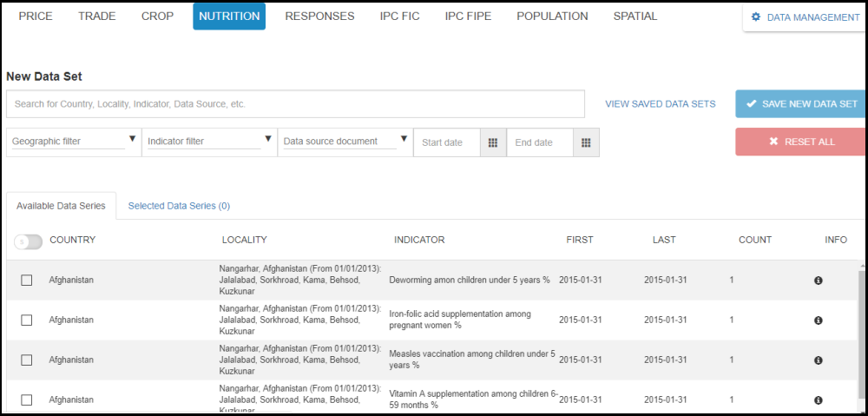Open Data Management gear button
The height and width of the screenshot is (416, 868).
(x=805, y=17)
